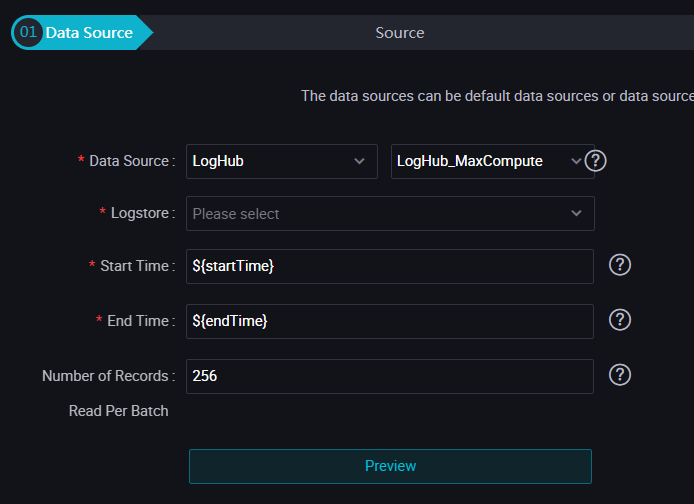Click the End Time field label
Screen dimensions: 694x504
[x=141, y=321]
